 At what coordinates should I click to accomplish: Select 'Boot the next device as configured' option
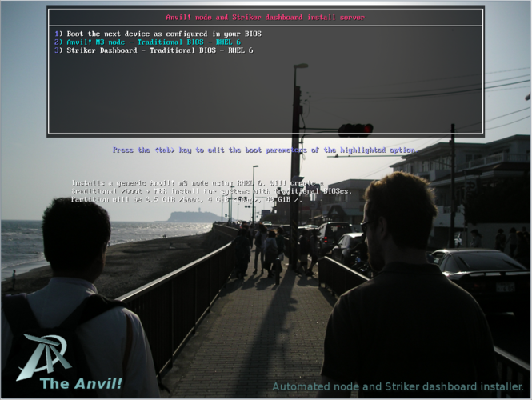tap(158, 34)
